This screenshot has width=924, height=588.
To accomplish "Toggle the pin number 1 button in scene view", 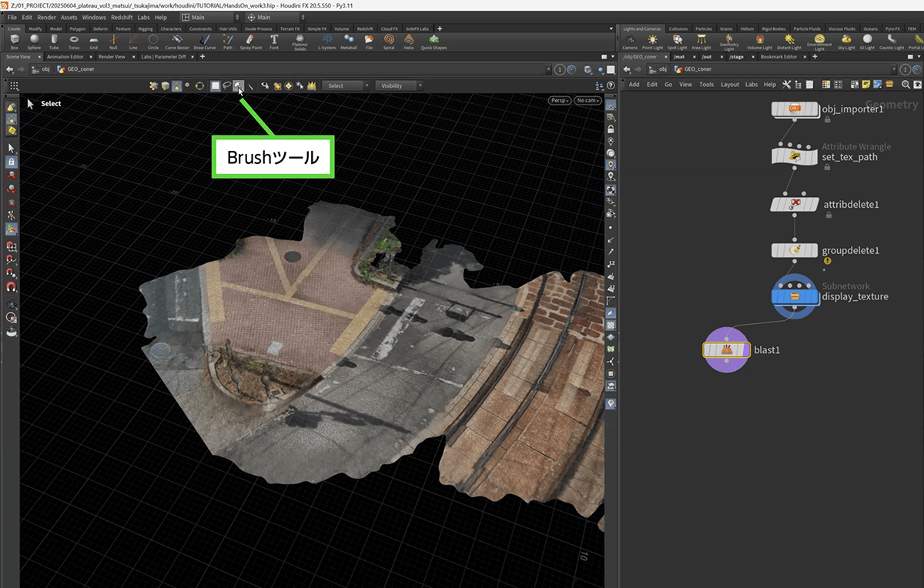I will click(560, 69).
